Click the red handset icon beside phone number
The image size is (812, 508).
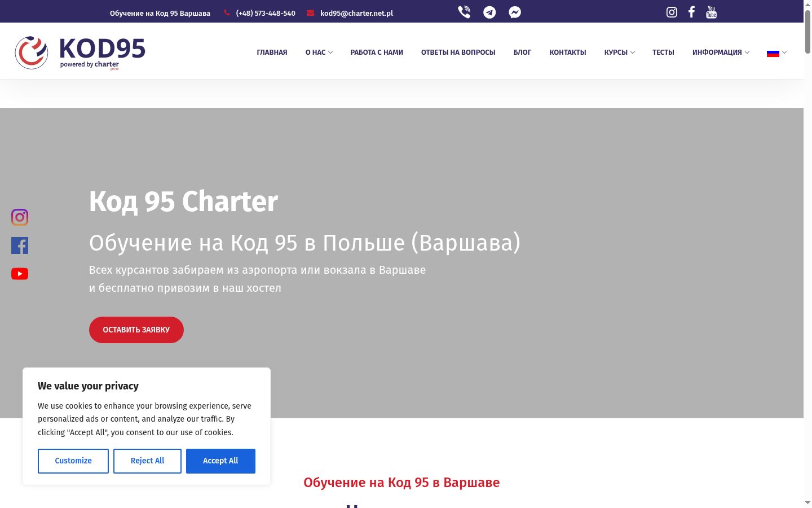point(227,12)
